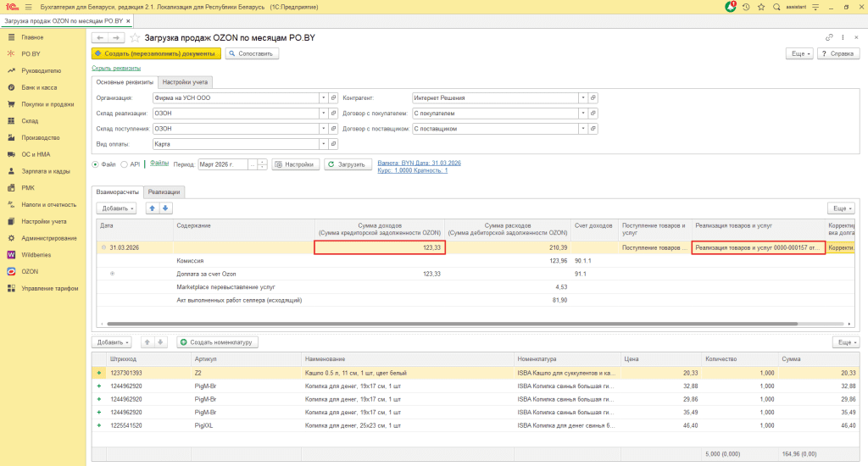Open the main menu hamburger icon
This screenshot has width=868, height=466.
coord(28,7)
